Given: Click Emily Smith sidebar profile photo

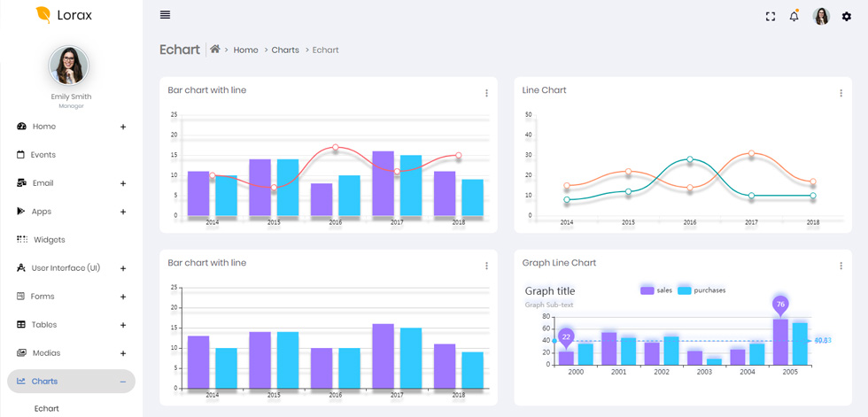Looking at the screenshot, I should 69,66.
